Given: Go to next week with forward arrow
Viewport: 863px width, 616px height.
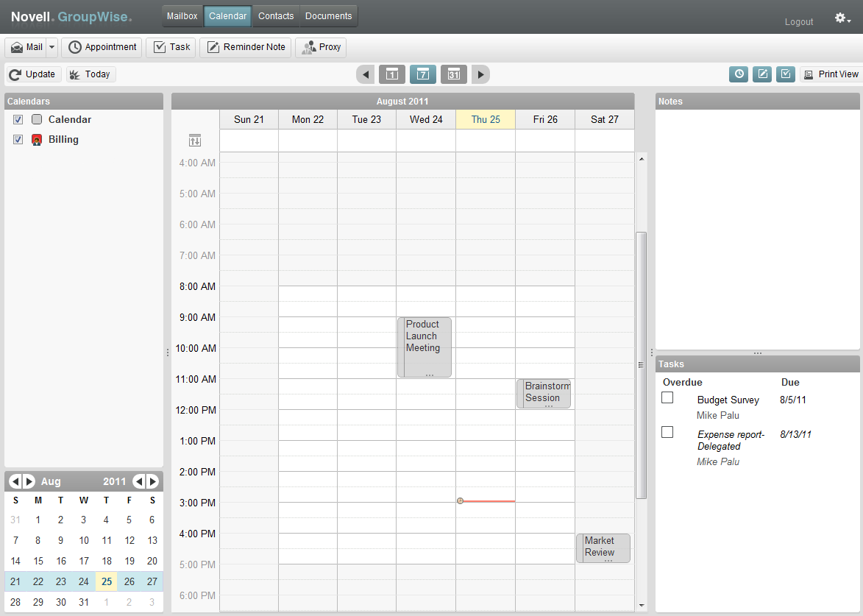Looking at the screenshot, I should [480, 74].
